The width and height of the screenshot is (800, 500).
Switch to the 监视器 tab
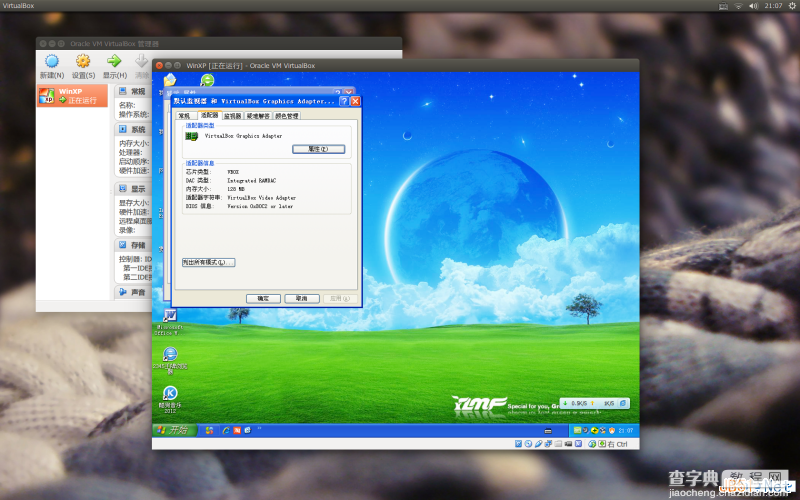click(x=233, y=116)
